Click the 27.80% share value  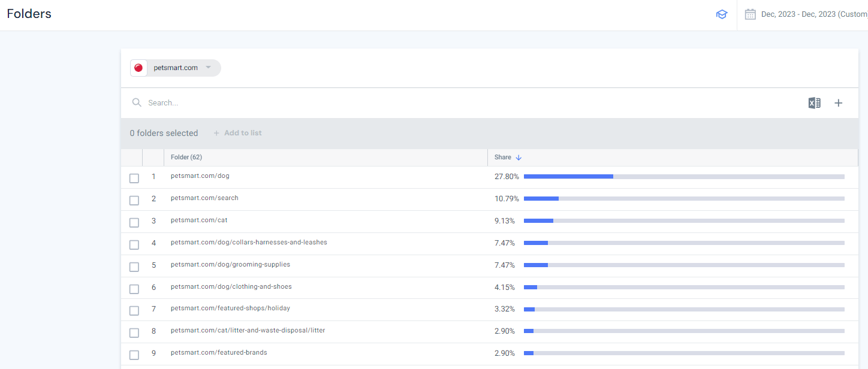[507, 177]
